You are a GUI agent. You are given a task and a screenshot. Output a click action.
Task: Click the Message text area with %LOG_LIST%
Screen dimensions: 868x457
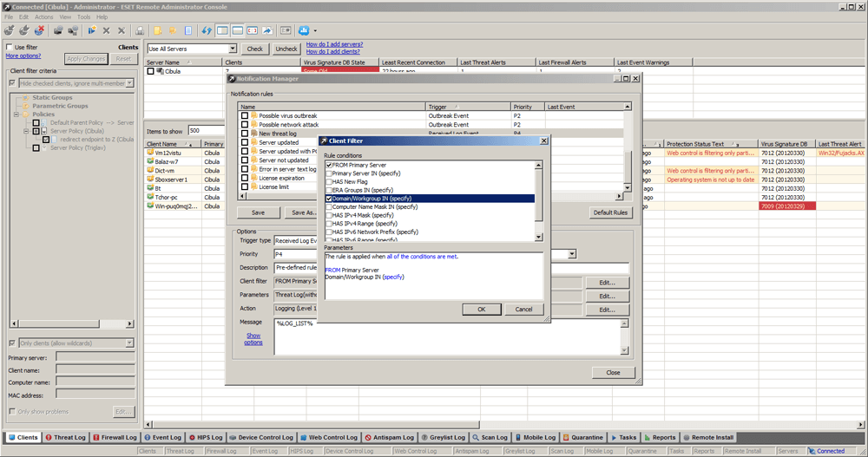(447, 336)
